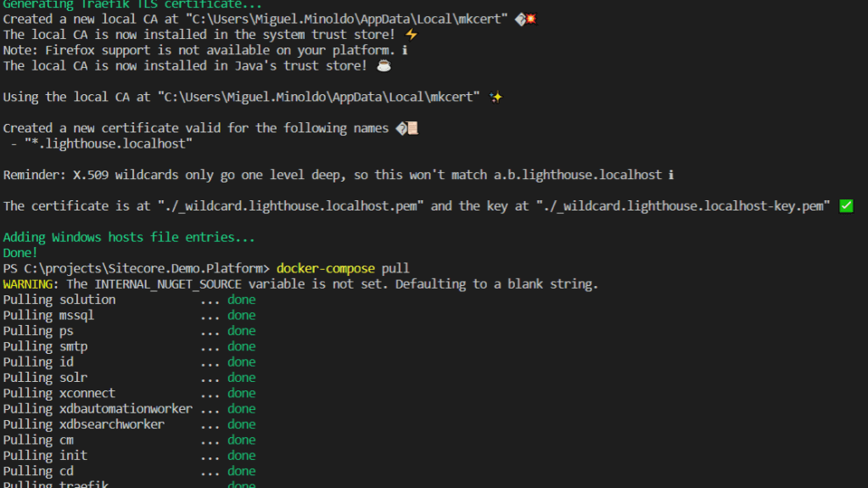Click the text "Pulling xdbautomationworker"

click(x=98, y=408)
